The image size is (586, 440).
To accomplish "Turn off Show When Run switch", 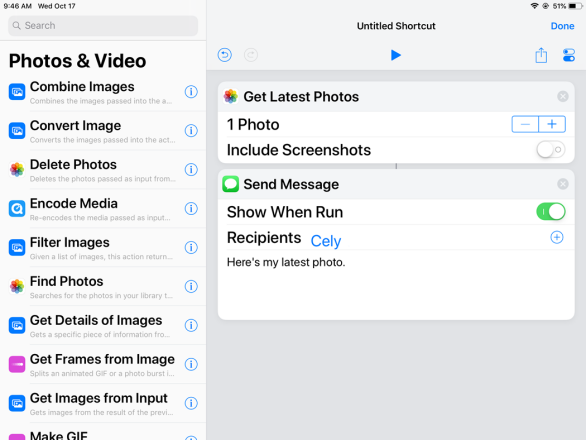I will [550, 212].
